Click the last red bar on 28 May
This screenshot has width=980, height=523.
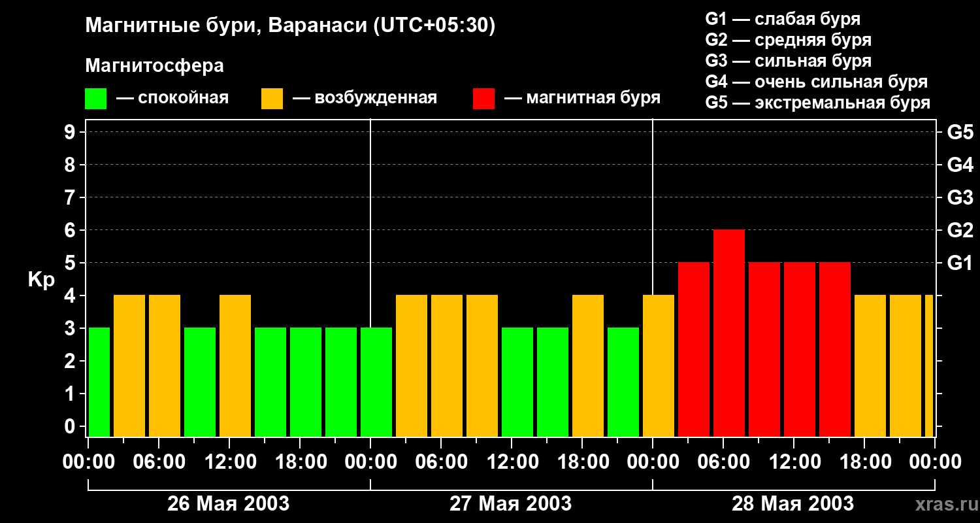[x=835, y=350]
